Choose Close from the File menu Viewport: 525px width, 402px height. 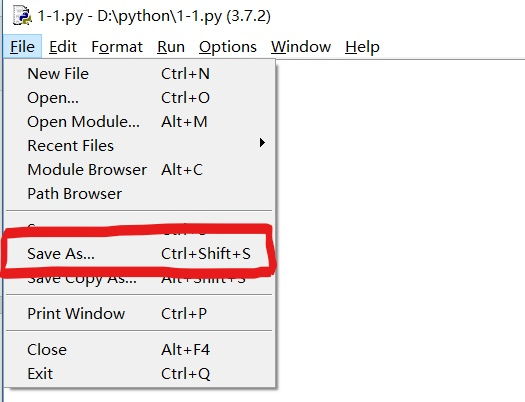point(140,350)
